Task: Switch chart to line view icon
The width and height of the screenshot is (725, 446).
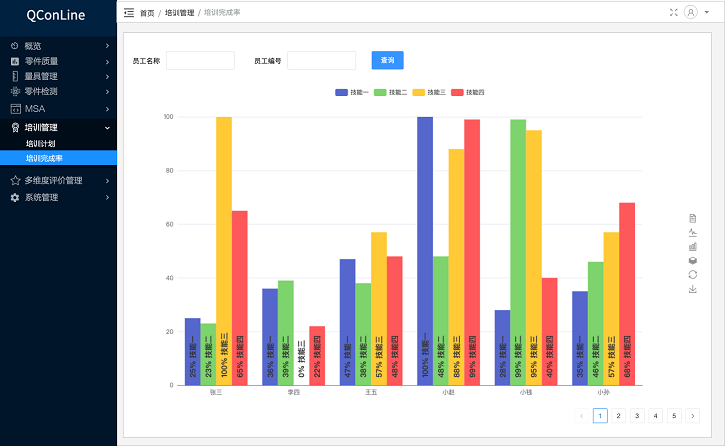Action: (x=692, y=232)
